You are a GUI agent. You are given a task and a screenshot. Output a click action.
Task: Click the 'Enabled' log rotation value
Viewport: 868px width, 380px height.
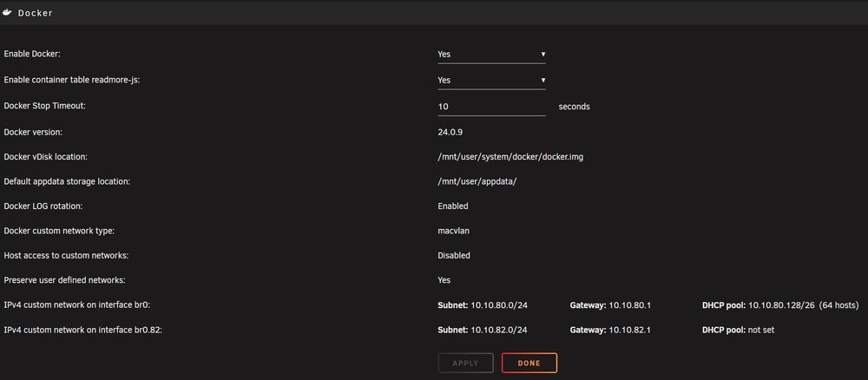click(x=453, y=206)
